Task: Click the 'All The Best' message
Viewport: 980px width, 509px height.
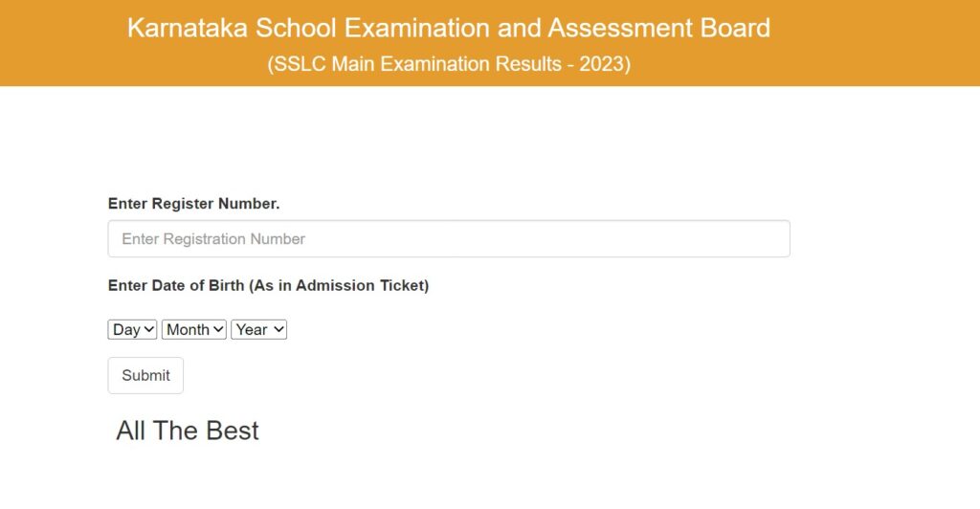Action: pos(188,431)
